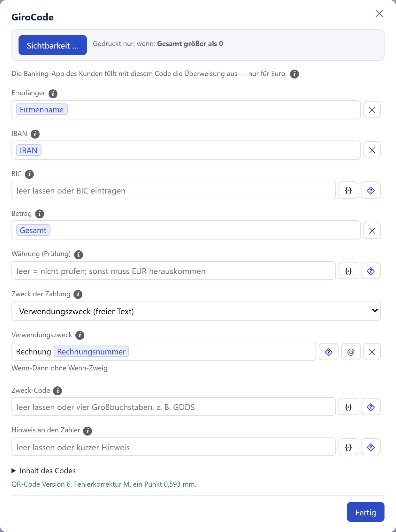The height and width of the screenshot is (532, 396).
Task: Expand the Inhalt des Codes section
Action: coord(44,471)
